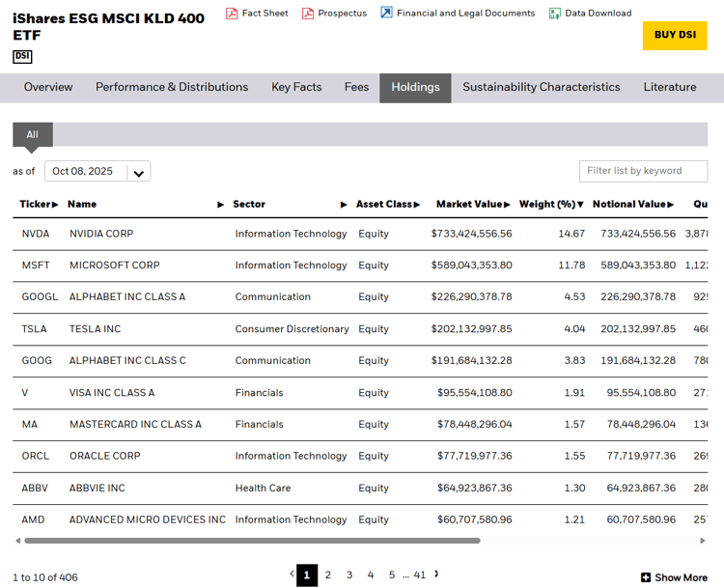Focus the Filter list by keyword field
Image resolution: width=724 pixels, height=588 pixels.
(643, 171)
